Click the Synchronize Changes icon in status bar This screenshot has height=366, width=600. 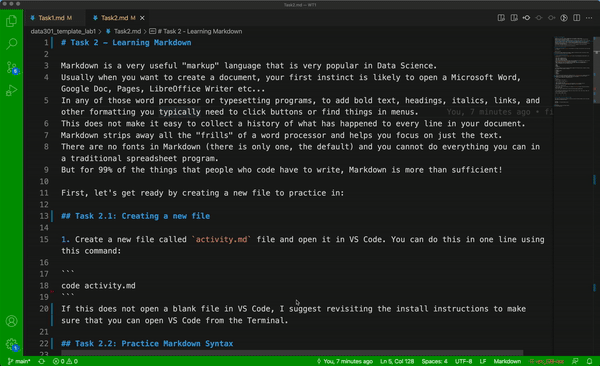point(41,361)
